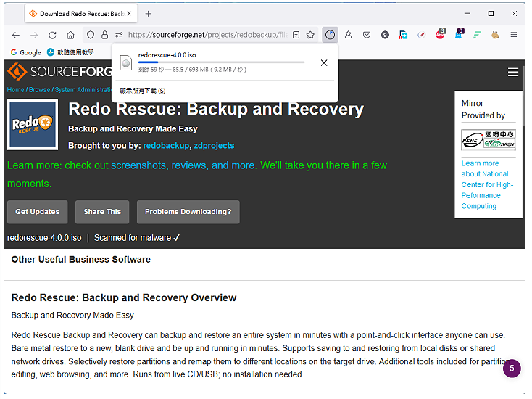Click the SourceForge logo
Screen dimensions: 532x399
(59, 72)
